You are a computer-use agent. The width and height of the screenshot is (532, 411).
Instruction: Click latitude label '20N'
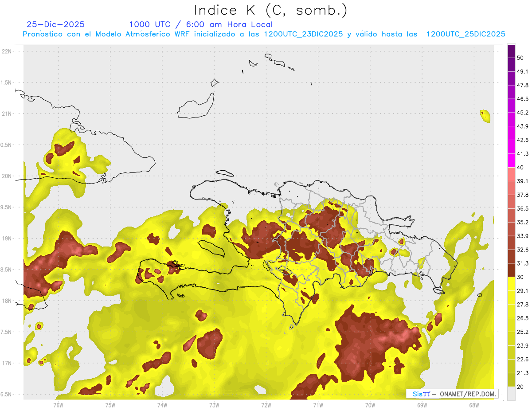tap(8, 176)
